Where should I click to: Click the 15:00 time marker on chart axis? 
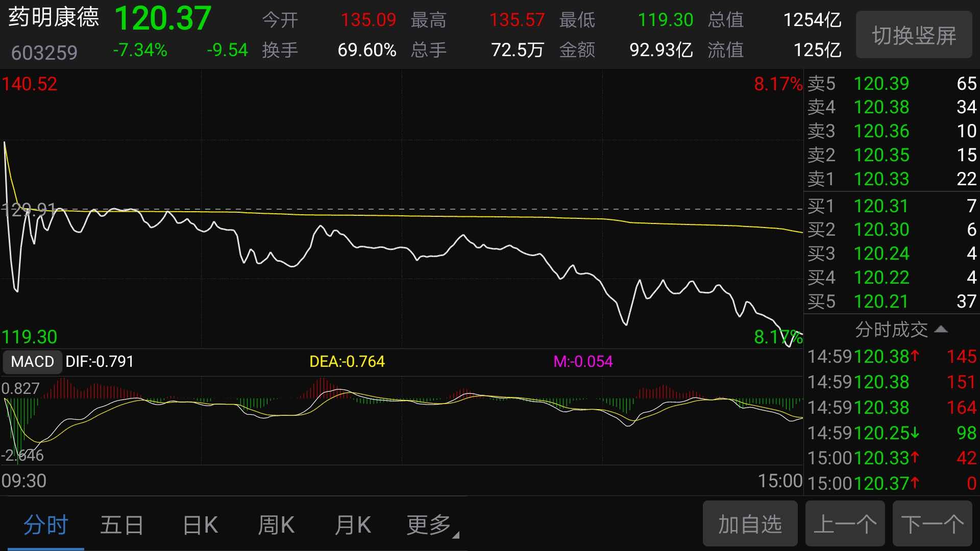tap(779, 481)
